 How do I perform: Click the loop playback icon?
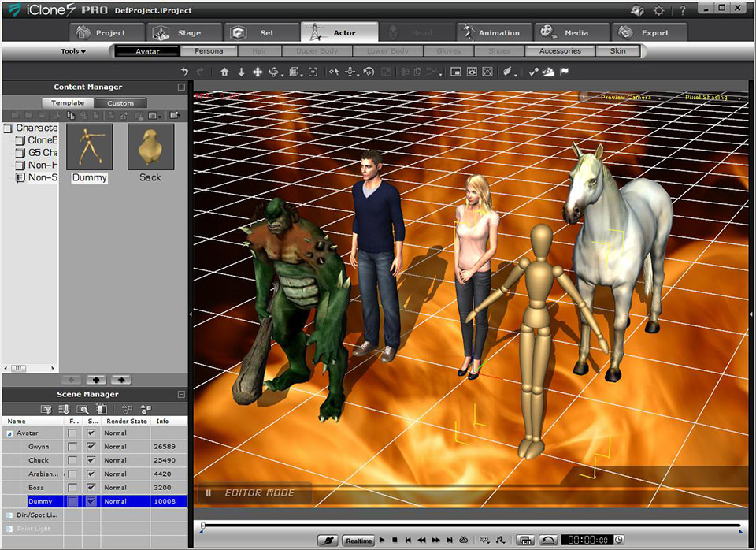[464, 540]
